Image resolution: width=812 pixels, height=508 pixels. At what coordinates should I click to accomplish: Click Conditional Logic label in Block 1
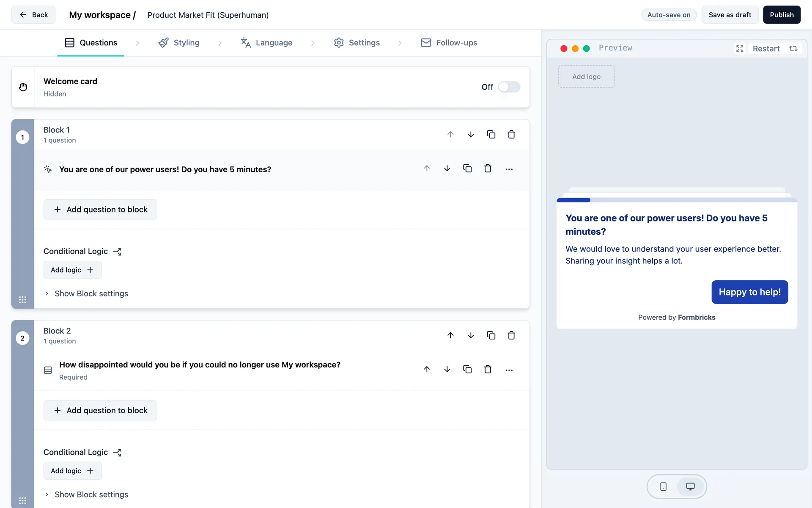pyautogui.click(x=76, y=251)
